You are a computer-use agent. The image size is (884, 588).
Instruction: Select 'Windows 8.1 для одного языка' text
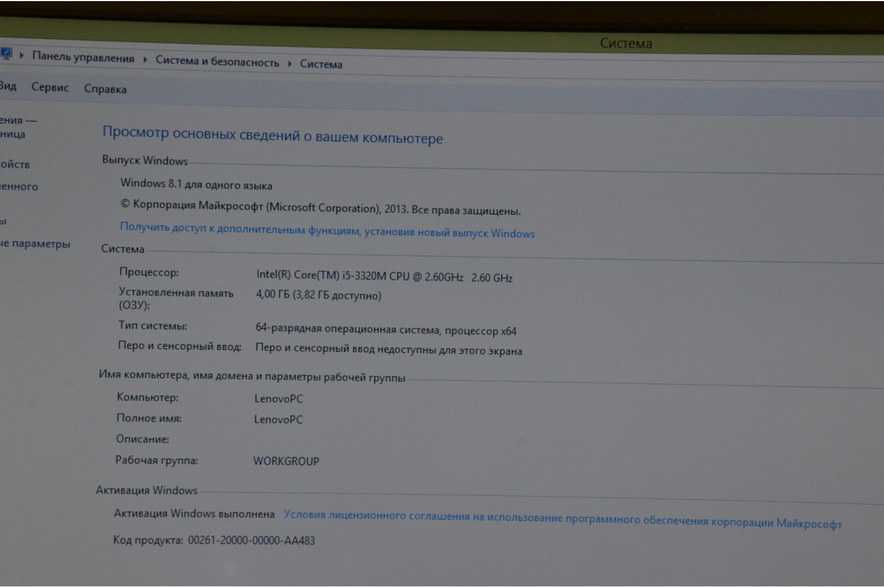point(196,184)
